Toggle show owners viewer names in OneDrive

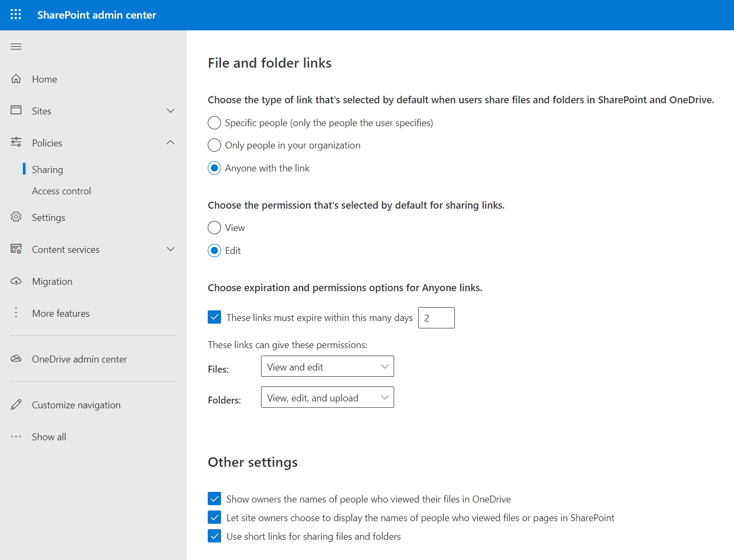(x=214, y=499)
